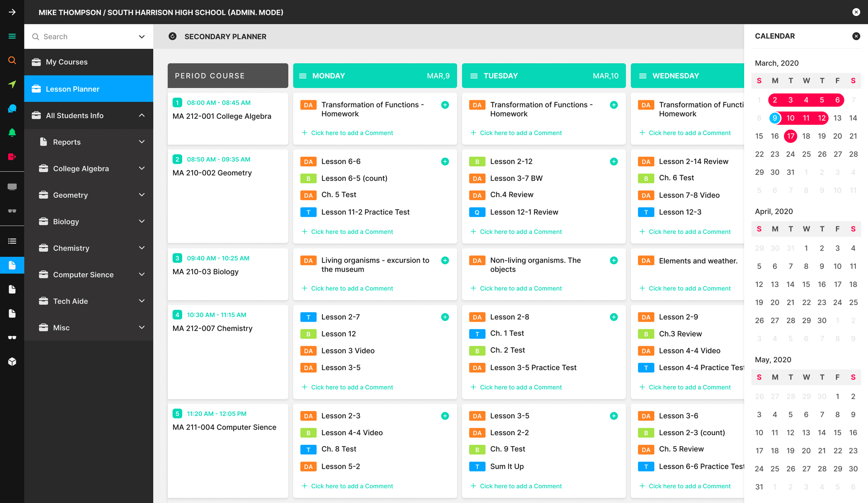Click Add Comment link on Tuesday Period 1

(x=521, y=132)
